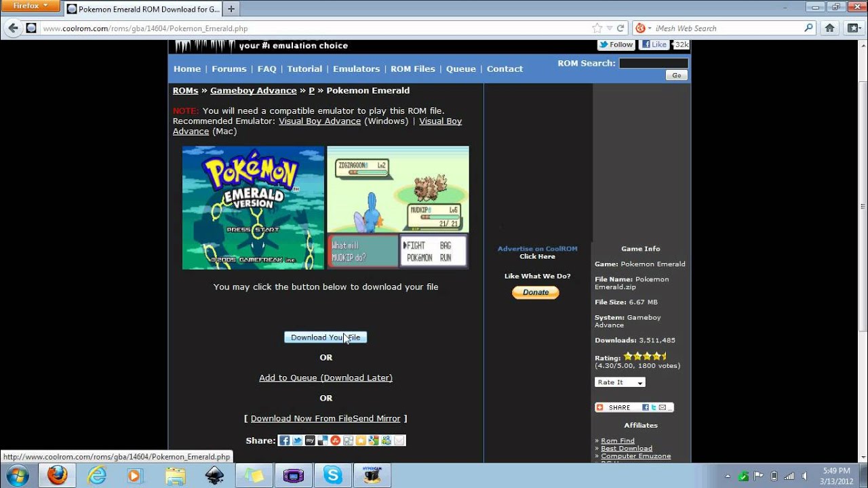Click Download Now From FileSend Mirror link
Image resolution: width=868 pixels, height=488 pixels.
pos(325,418)
